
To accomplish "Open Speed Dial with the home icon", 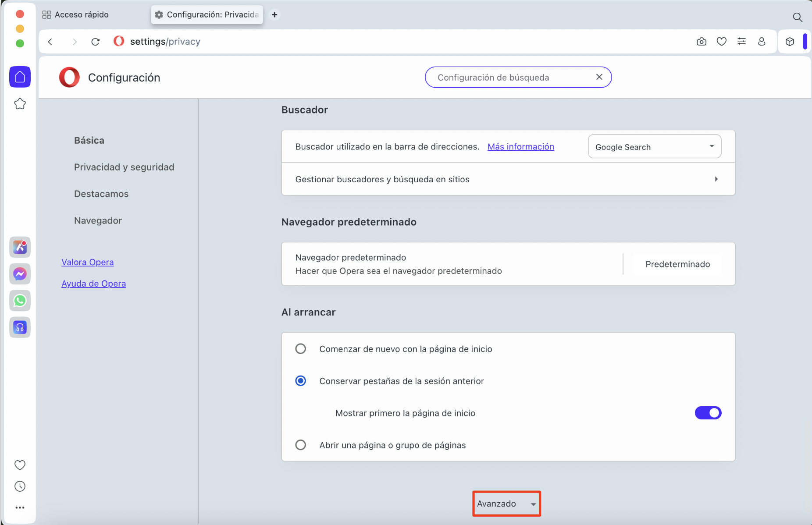I will pyautogui.click(x=20, y=77).
